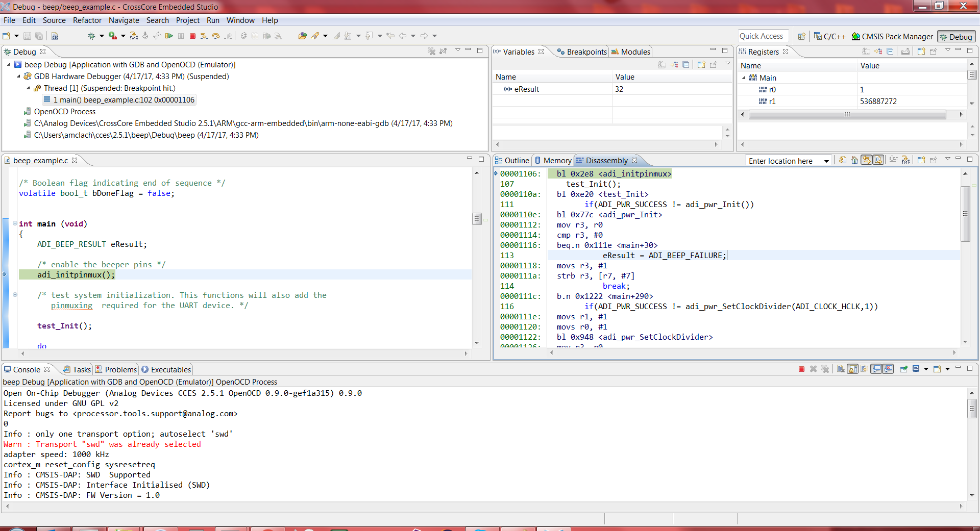Open the Variables view menu triangle
The image size is (980, 531).
point(728,64)
